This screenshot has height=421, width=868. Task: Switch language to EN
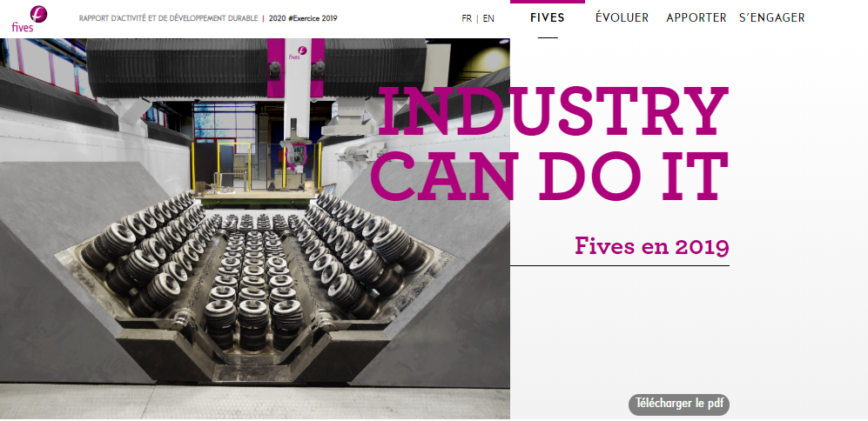pos(488,18)
